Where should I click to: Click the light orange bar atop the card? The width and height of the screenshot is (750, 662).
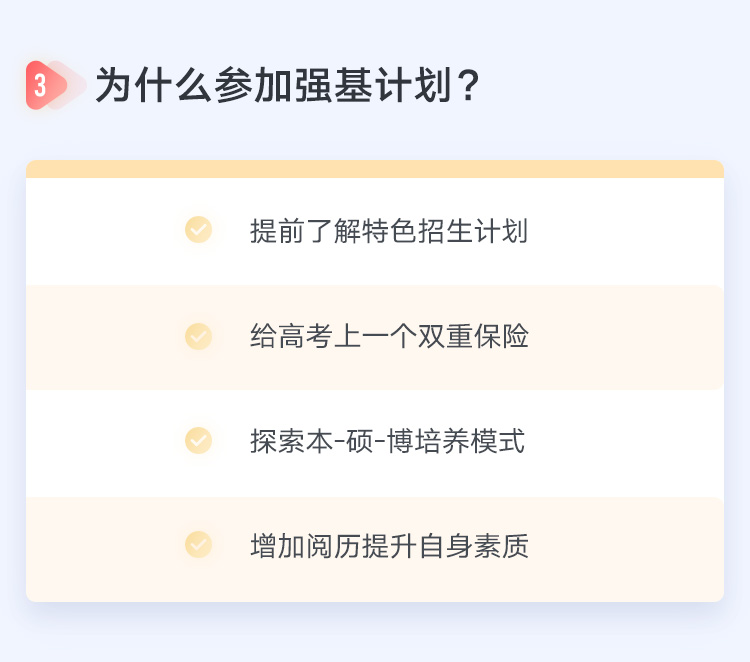(375, 169)
